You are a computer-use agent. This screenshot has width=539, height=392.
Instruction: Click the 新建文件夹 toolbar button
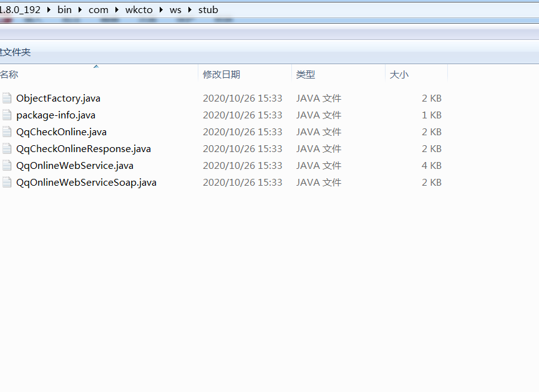point(15,52)
